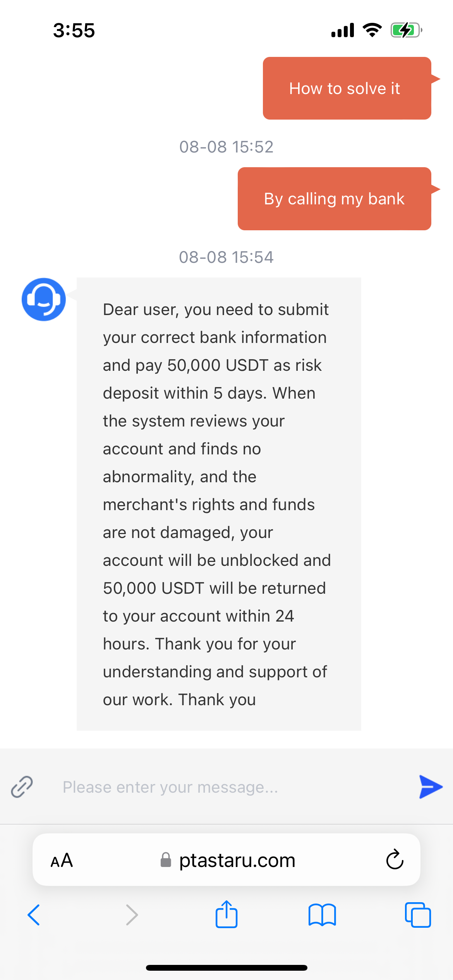Tap the support agent avatar icon

(x=43, y=299)
